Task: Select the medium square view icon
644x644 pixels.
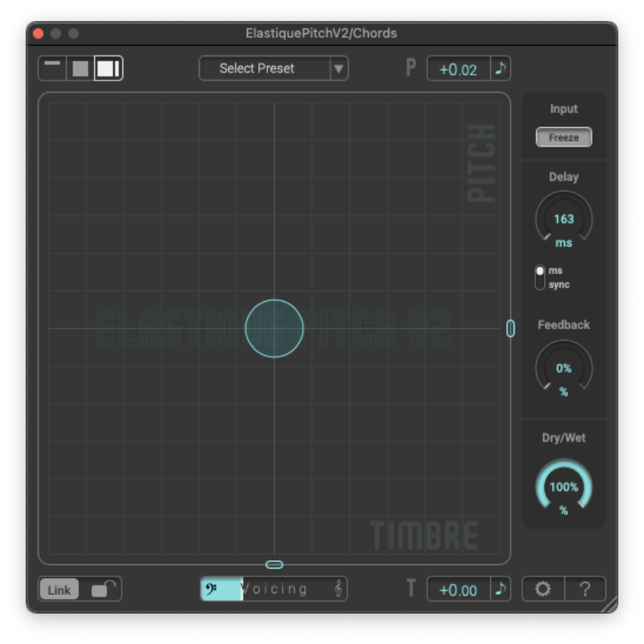Action: [x=80, y=68]
